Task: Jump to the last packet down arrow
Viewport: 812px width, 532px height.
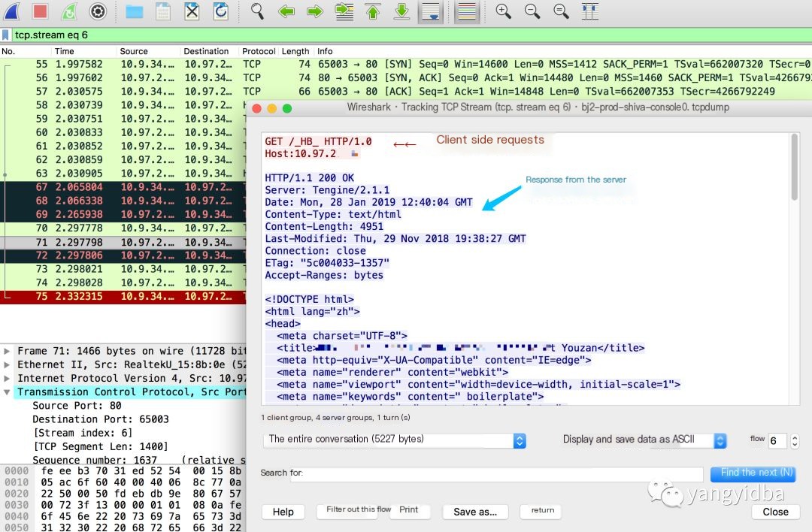Action: click(401, 11)
